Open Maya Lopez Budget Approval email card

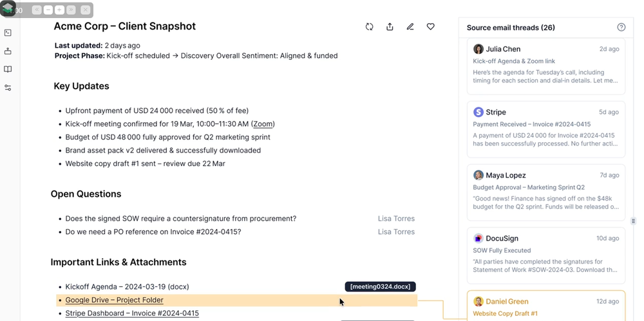pyautogui.click(x=546, y=192)
